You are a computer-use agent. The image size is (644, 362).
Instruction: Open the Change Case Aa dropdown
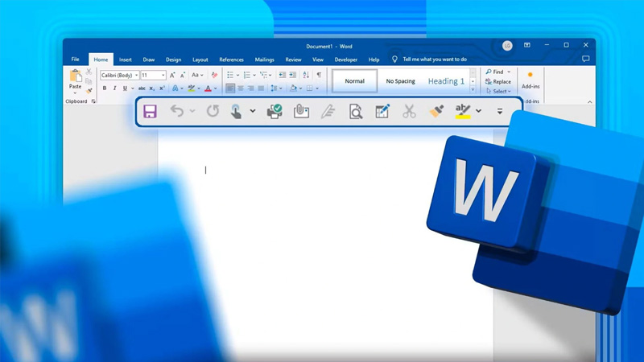click(x=197, y=75)
